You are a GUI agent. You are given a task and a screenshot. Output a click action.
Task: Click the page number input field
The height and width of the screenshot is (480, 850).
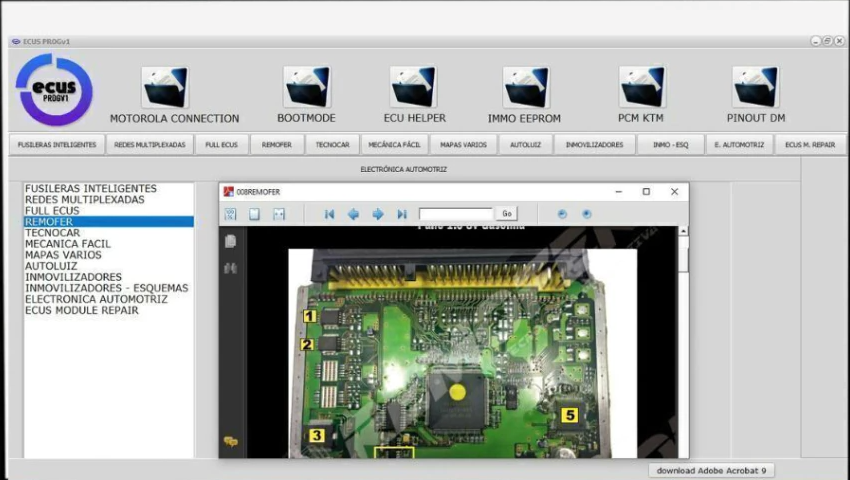point(455,214)
